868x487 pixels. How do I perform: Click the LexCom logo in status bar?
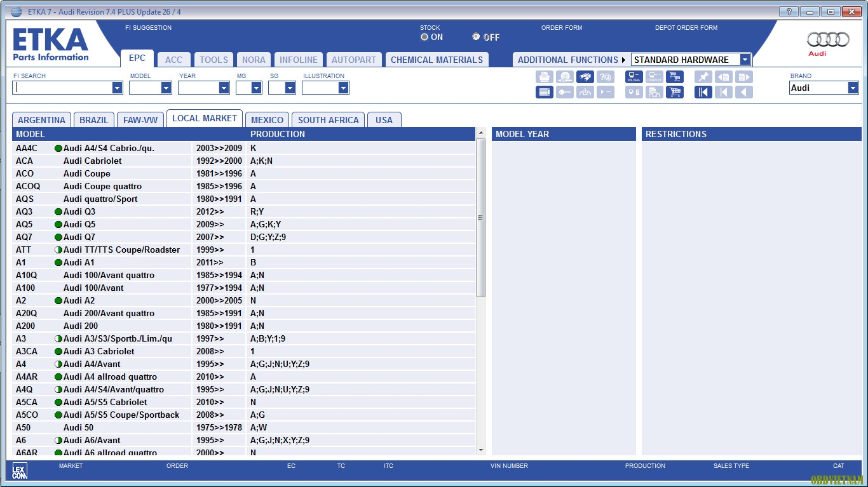(20, 470)
